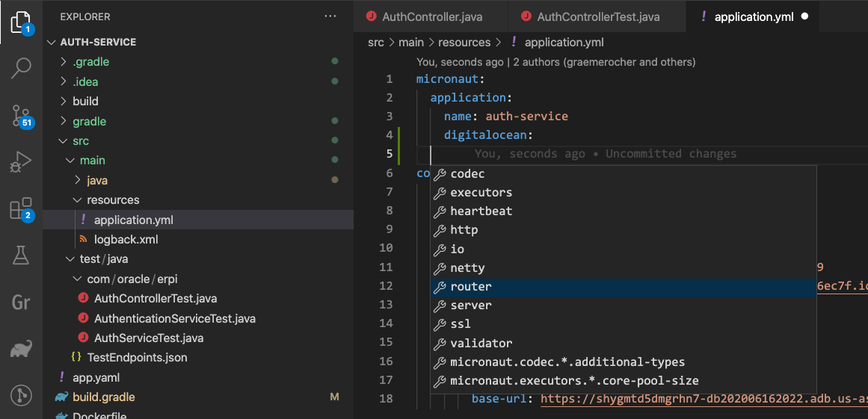Open the Search view icon
This screenshot has height=419, width=868.
[21, 69]
